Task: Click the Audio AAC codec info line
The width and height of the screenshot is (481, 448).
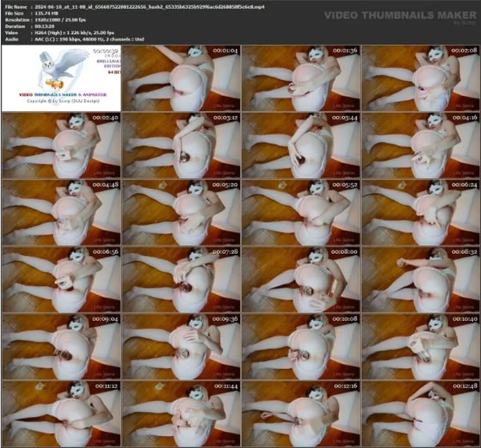Action: coord(75,39)
